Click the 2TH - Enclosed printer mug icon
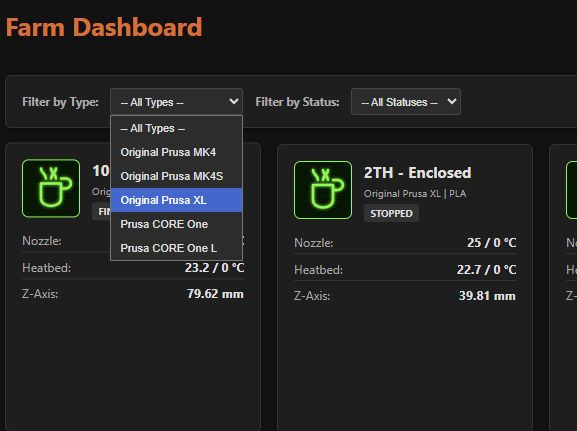The image size is (577, 431). pyautogui.click(x=323, y=190)
